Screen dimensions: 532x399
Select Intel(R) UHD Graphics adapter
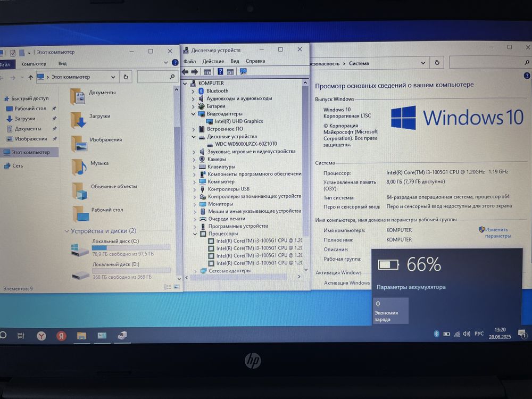(x=238, y=121)
